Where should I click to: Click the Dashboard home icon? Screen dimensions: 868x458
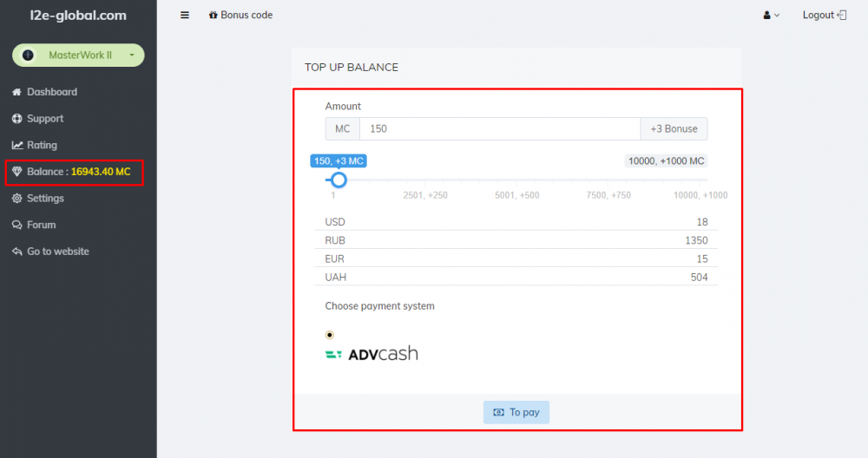point(17,92)
